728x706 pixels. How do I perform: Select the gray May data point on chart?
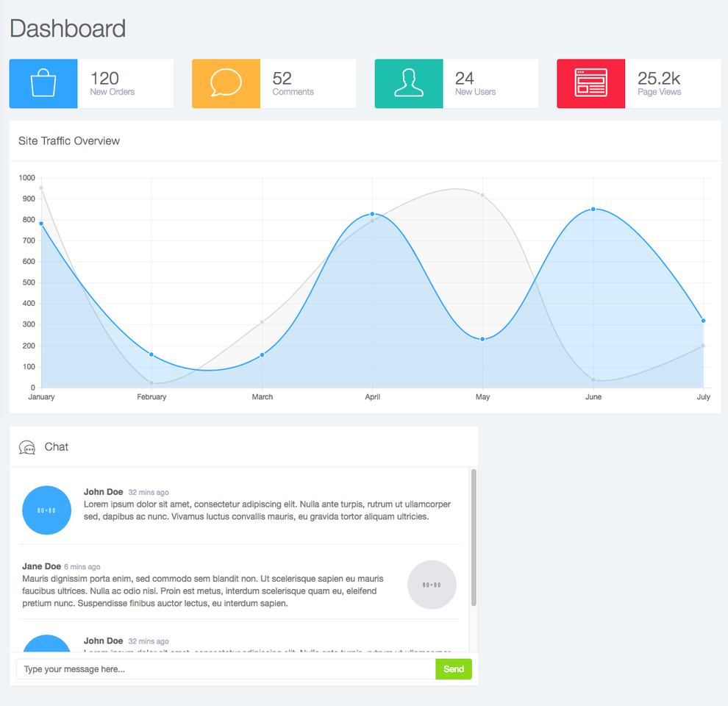[x=483, y=195]
